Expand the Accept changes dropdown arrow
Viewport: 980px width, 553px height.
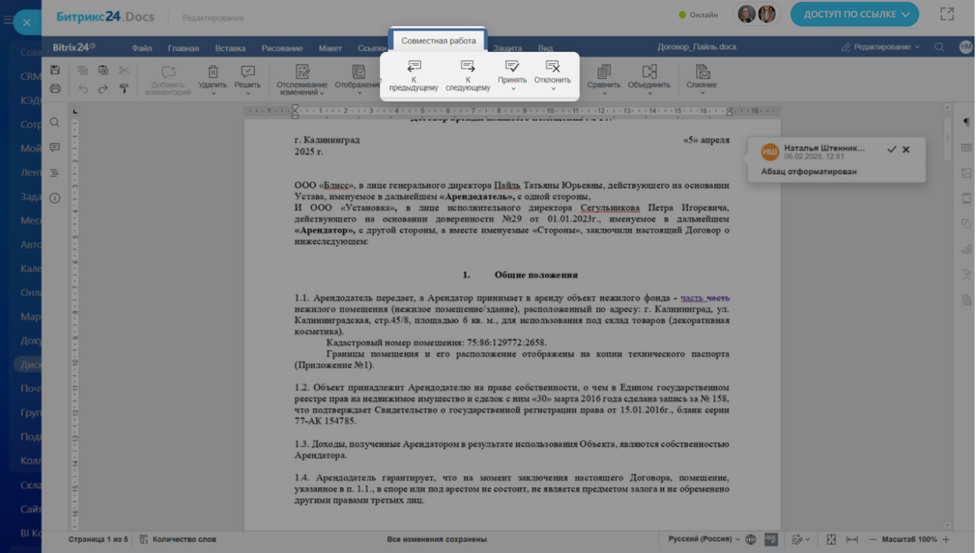(x=513, y=89)
